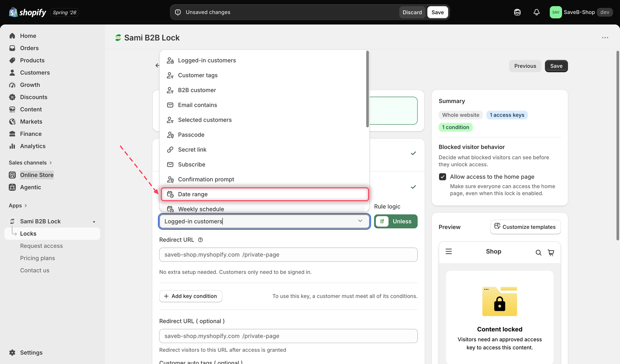Viewport: 620px width, 364px height.
Task: Open Pricing plans in app menu
Action: coord(37,258)
